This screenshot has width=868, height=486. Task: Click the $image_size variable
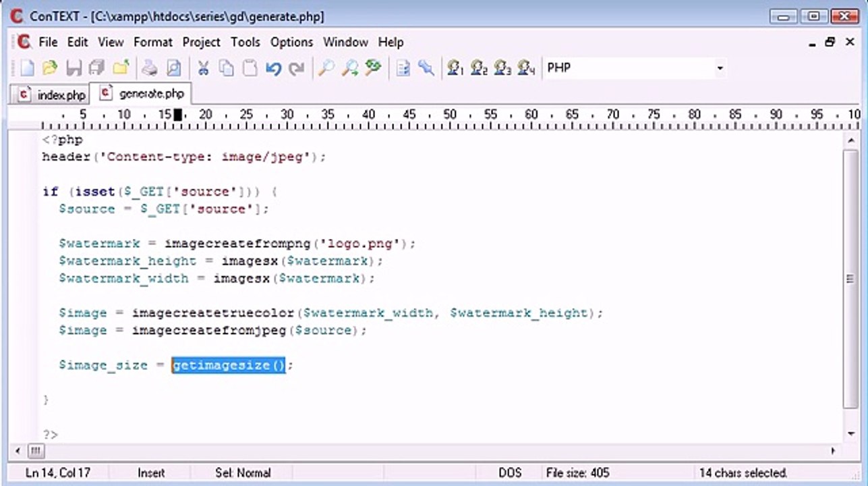click(103, 365)
